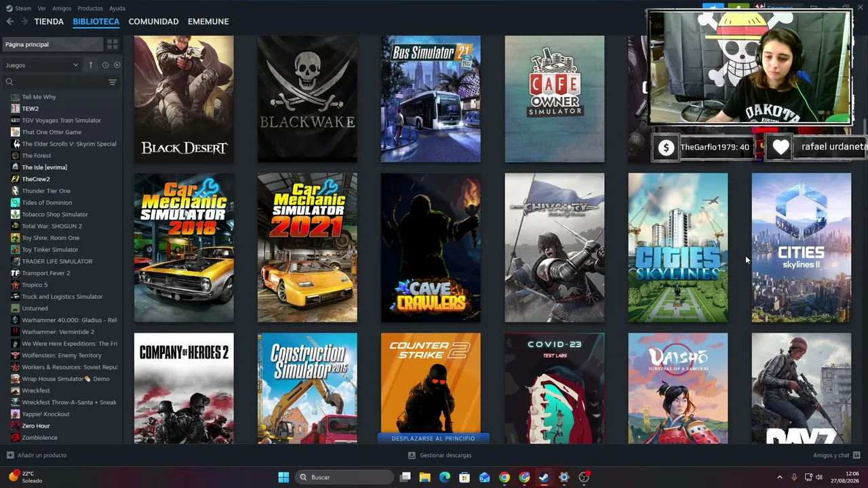Screen dimensions: 868x488
Task: Select the game list search magnifier
Action: [x=9, y=82]
